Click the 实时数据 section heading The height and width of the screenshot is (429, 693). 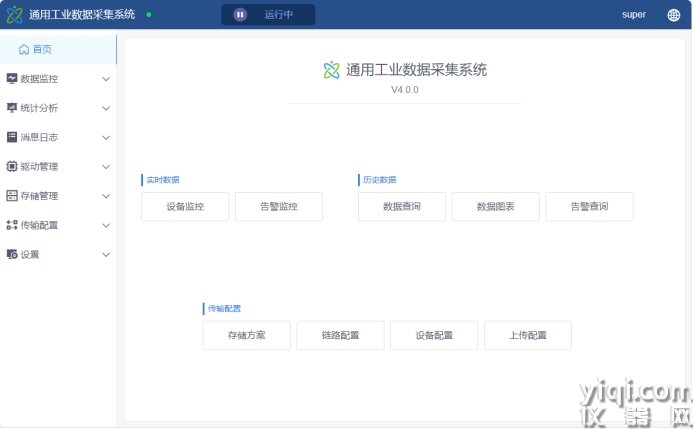click(163, 180)
